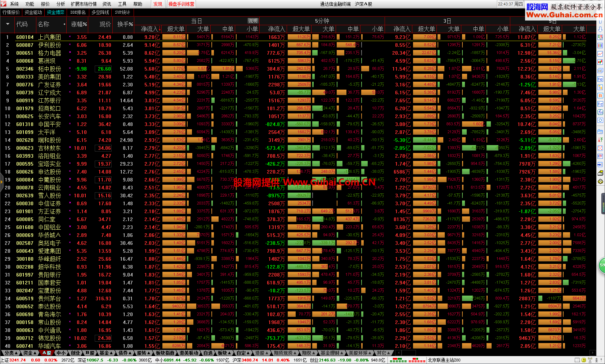Expand the 自定 bottom tab menu

tap(243, 353)
